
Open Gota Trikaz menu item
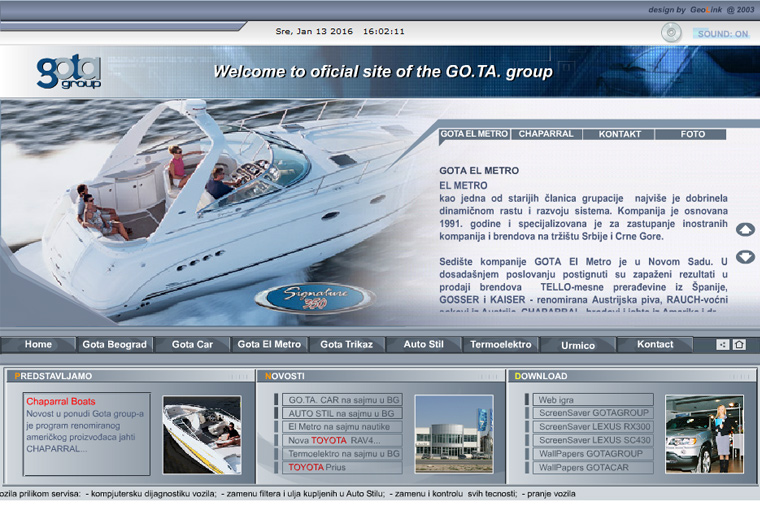point(347,345)
